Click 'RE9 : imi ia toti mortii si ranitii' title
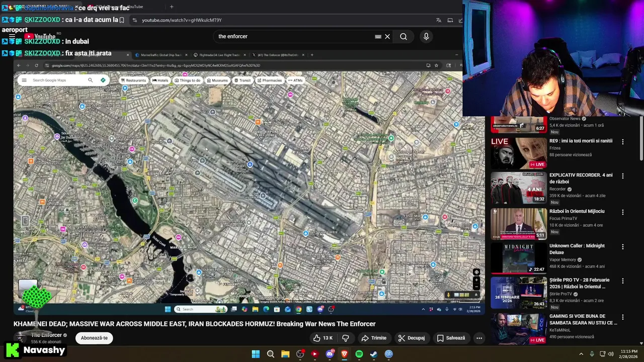This screenshot has height=362, width=644. pos(581,141)
